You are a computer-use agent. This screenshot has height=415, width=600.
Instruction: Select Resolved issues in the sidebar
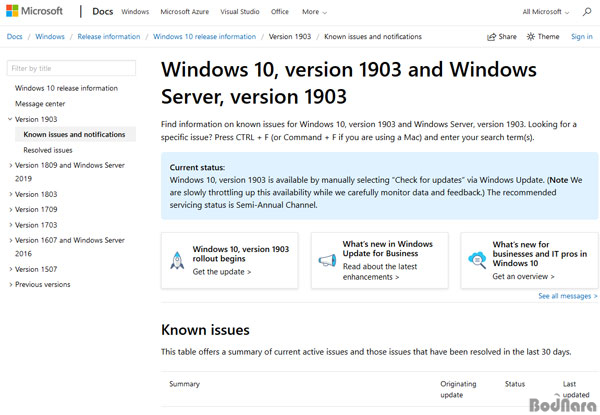[48, 149]
